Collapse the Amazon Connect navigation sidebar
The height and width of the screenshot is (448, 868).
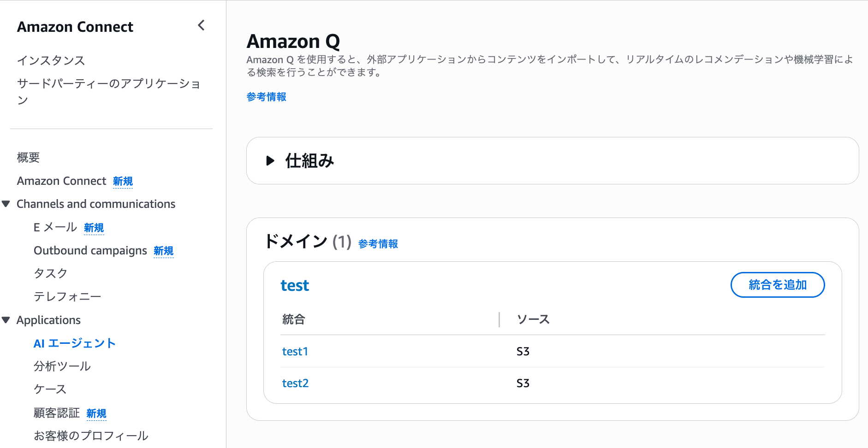coord(202,25)
